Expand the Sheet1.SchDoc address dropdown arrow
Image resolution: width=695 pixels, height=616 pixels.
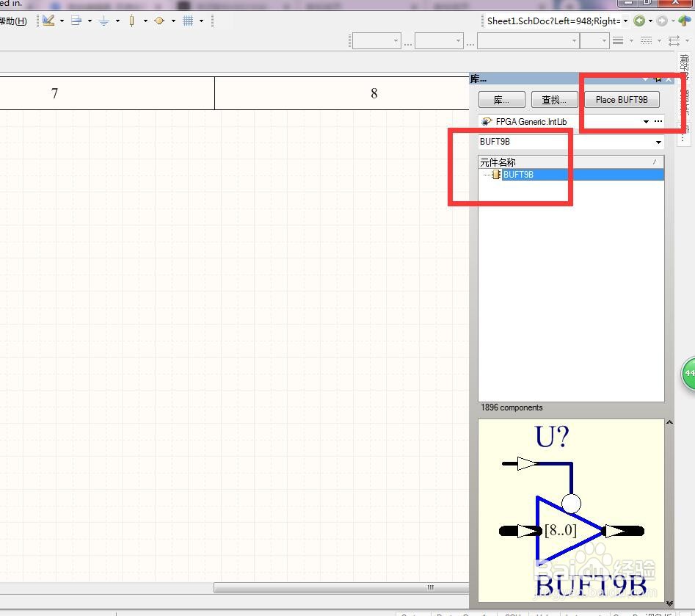tap(625, 21)
